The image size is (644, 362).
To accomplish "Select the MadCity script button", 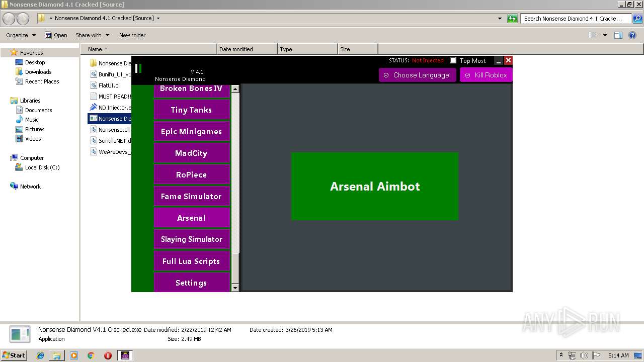I will (191, 153).
